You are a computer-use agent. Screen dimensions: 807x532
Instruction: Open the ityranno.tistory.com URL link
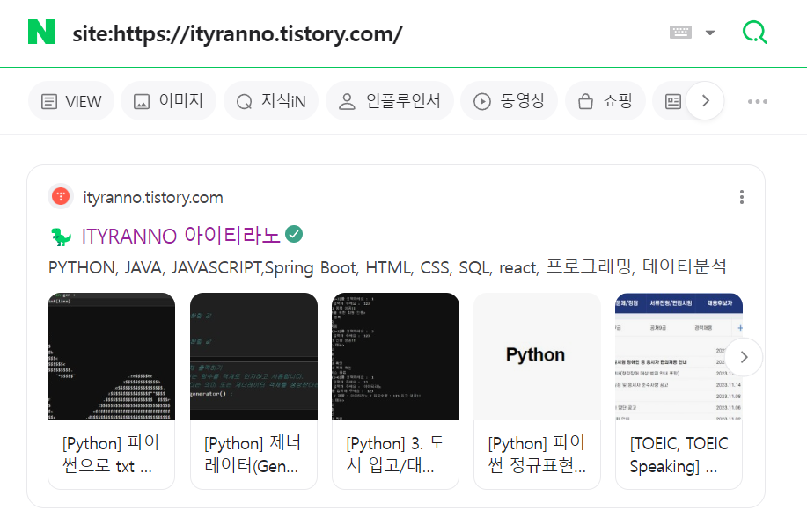click(x=153, y=197)
